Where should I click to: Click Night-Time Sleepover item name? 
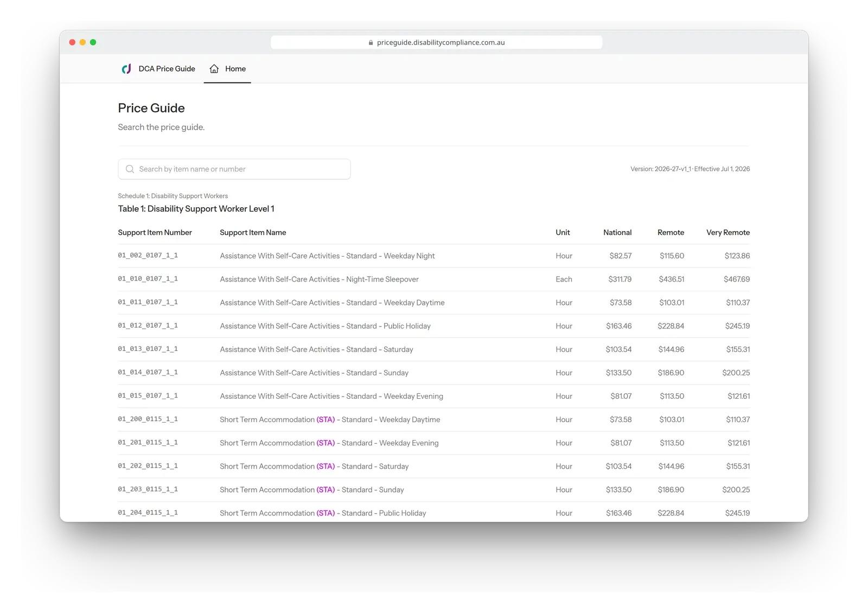[319, 279]
